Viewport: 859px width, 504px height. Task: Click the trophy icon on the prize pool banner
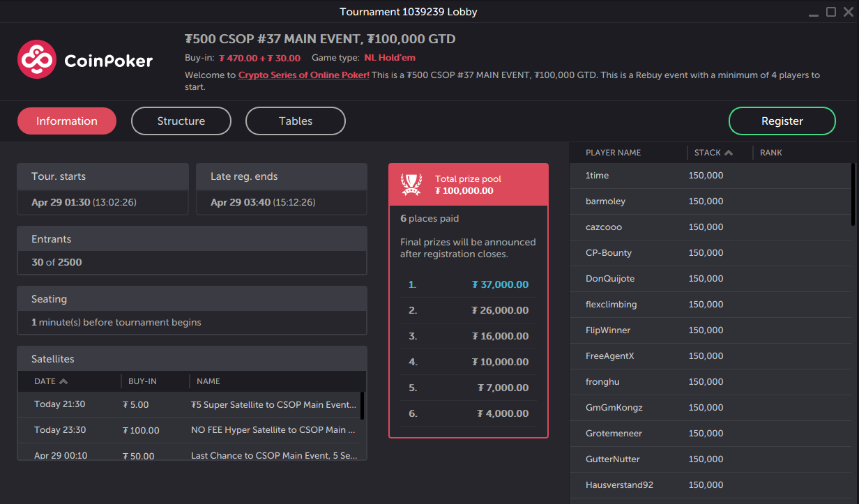410,183
